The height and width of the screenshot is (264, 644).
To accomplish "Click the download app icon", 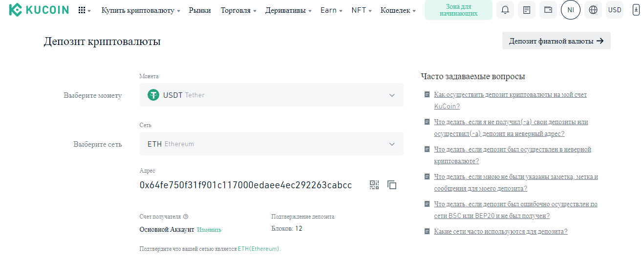I will [x=636, y=10].
